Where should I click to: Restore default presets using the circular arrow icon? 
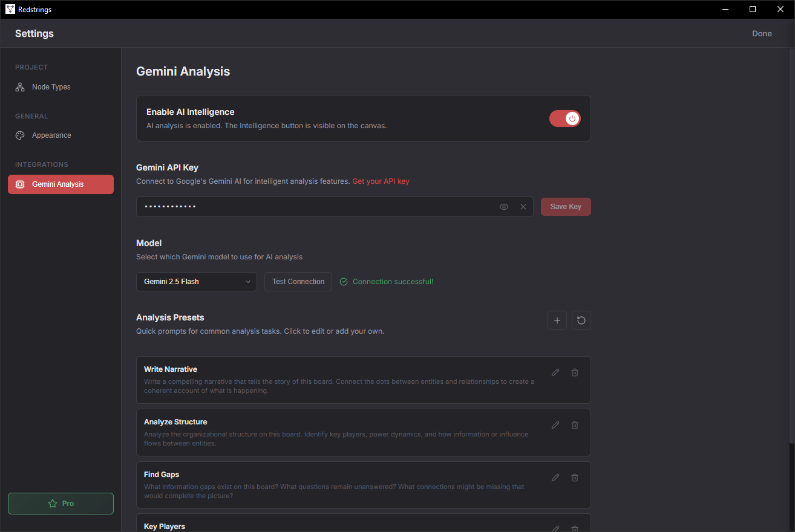click(581, 320)
